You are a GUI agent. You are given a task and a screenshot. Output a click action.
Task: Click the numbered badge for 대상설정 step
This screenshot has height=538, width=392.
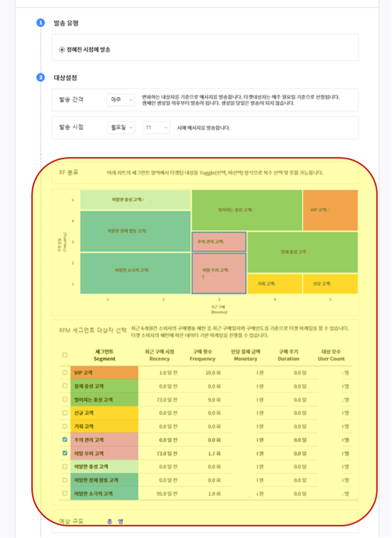pos(40,77)
